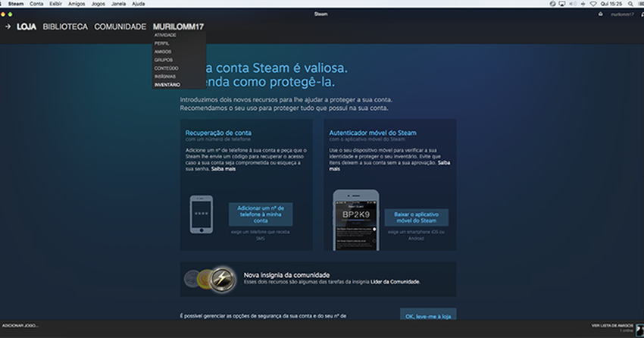Click OK, leve-me à loja button
This screenshot has width=644, height=338.
(x=428, y=315)
